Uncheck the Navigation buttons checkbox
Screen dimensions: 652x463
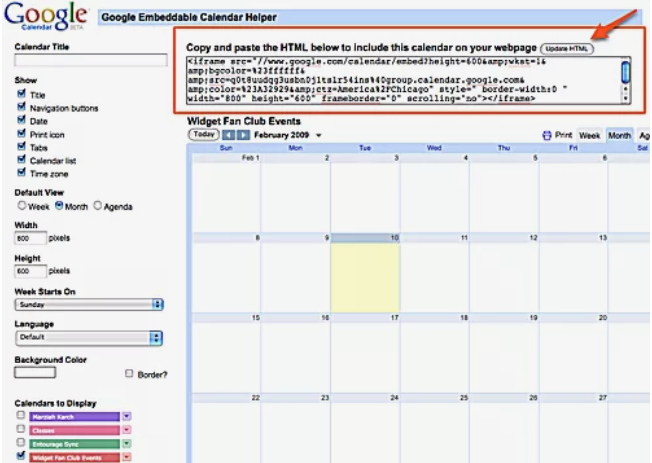(21, 107)
